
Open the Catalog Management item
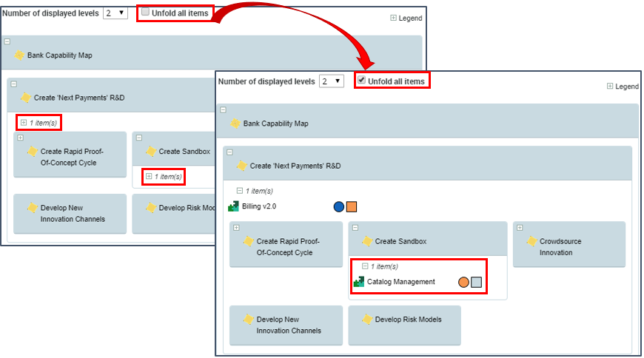[x=400, y=282]
